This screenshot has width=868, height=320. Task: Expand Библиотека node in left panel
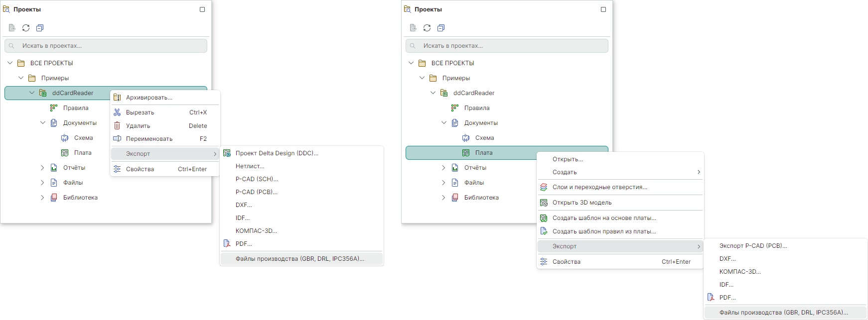pyautogui.click(x=43, y=198)
